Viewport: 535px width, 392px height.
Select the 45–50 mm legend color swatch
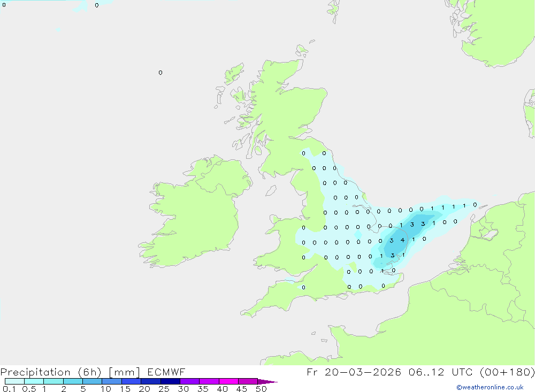pyautogui.click(x=248, y=381)
